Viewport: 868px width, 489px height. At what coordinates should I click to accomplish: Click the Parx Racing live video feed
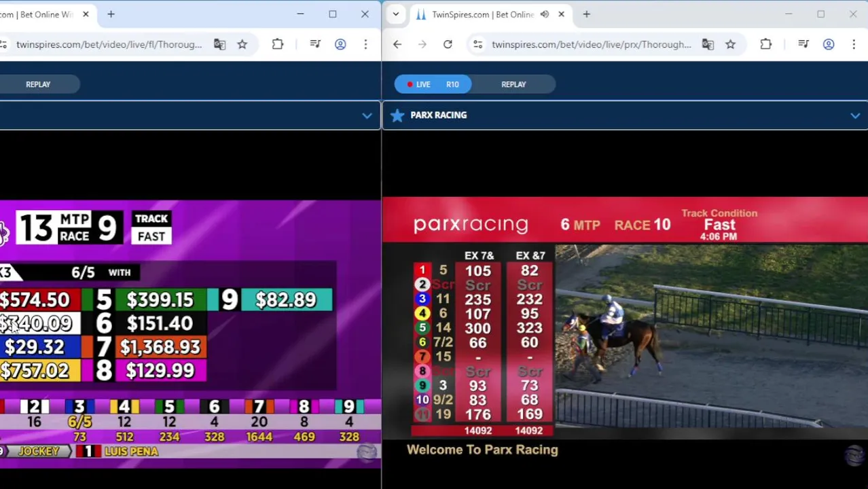click(625, 333)
